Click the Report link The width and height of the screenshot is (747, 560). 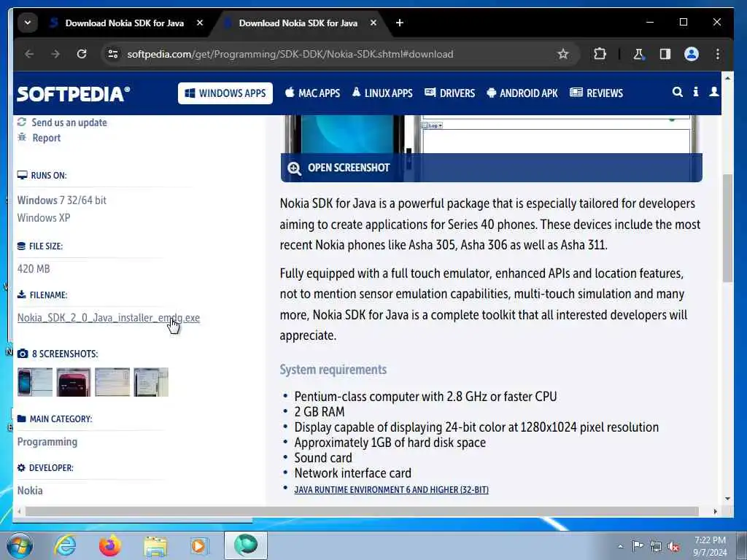pyautogui.click(x=46, y=138)
